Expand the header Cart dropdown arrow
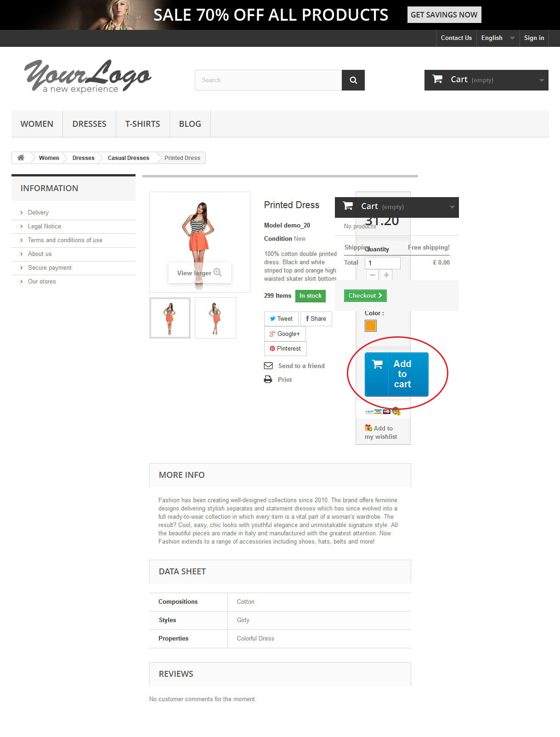The image size is (560, 737). (x=542, y=80)
